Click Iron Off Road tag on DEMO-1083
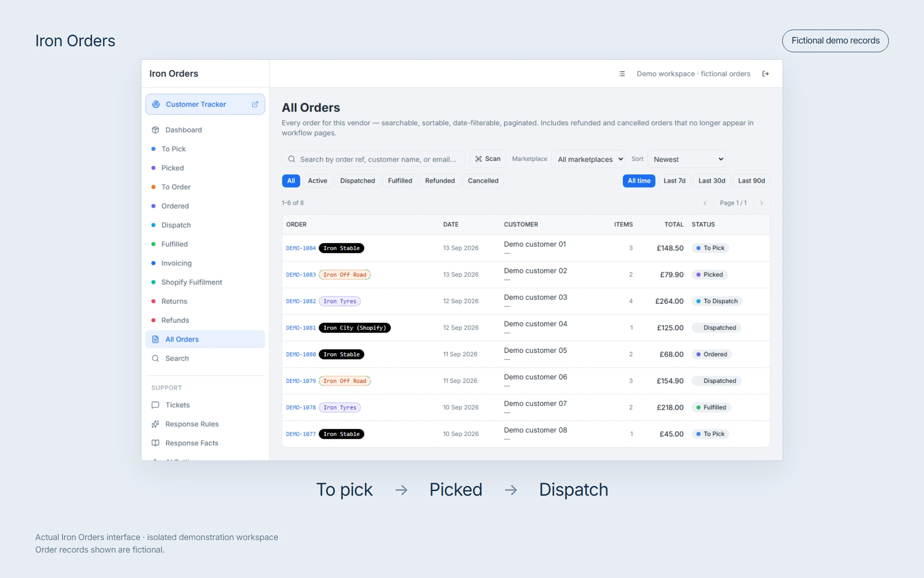 tap(345, 275)
